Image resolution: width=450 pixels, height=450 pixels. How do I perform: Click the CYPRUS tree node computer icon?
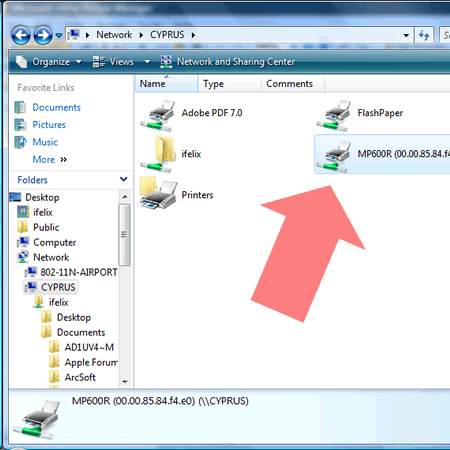[31, 287]
